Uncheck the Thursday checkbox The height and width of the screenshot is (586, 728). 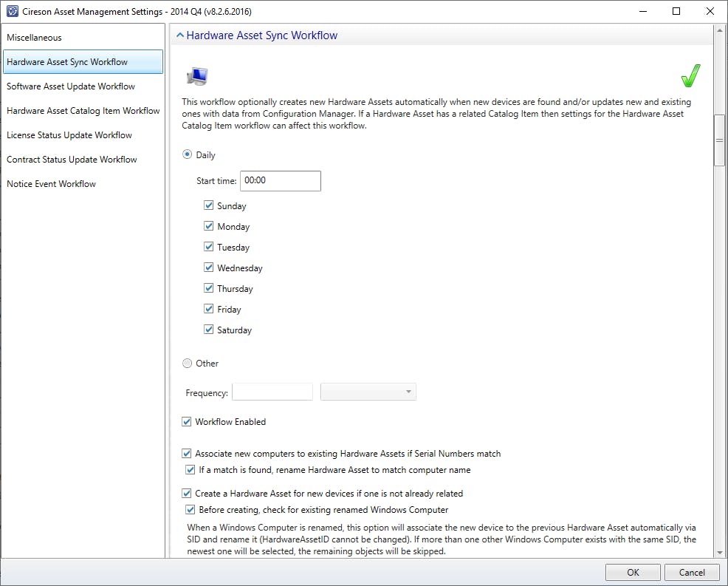(x=209, y=287)
